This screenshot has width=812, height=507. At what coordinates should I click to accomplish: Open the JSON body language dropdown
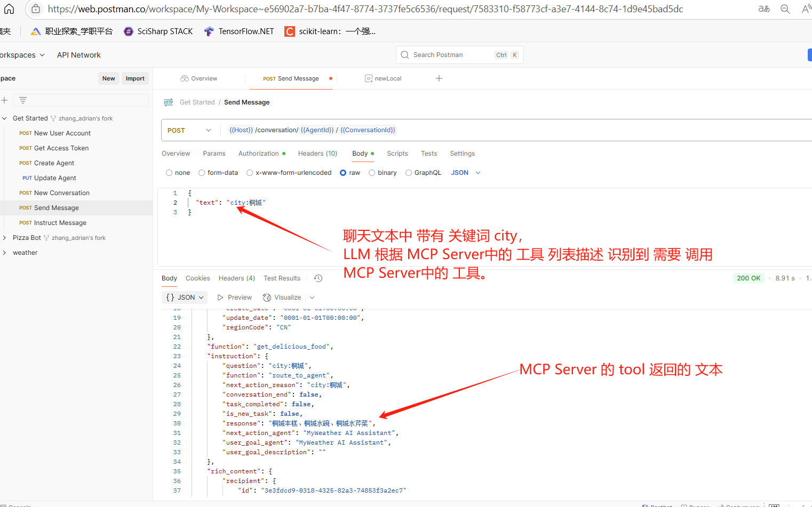(x=466, y=173)
